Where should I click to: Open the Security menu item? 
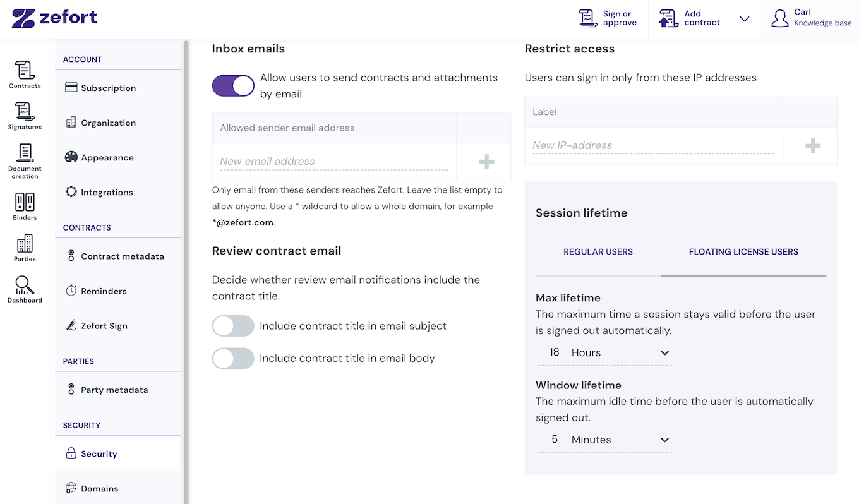(118, 453)
